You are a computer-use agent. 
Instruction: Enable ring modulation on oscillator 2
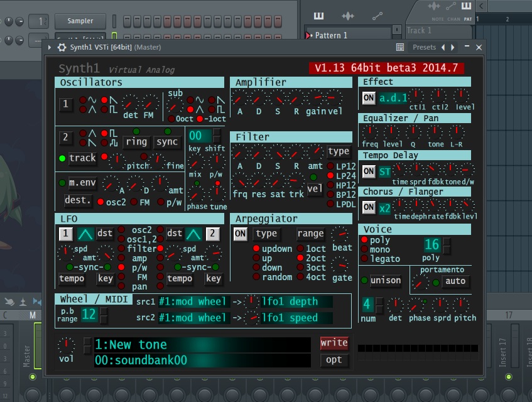136,141
